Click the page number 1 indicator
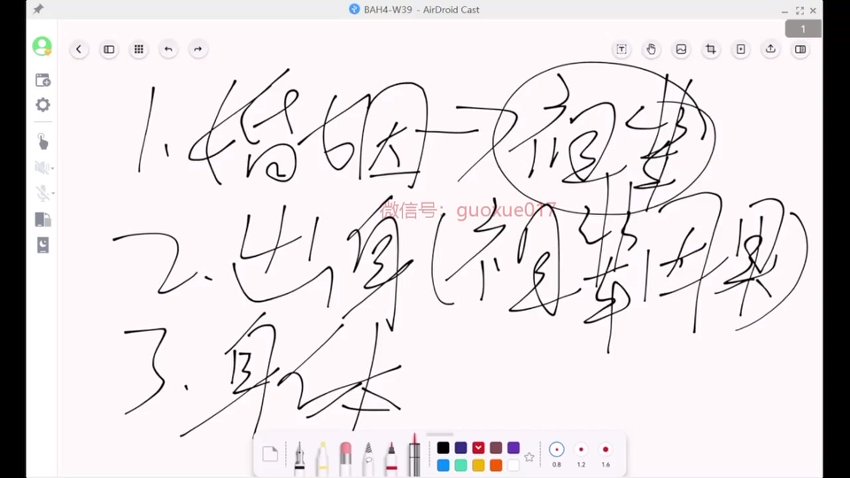The width and height of the screenshot is (850, 478). pos(803,29)
